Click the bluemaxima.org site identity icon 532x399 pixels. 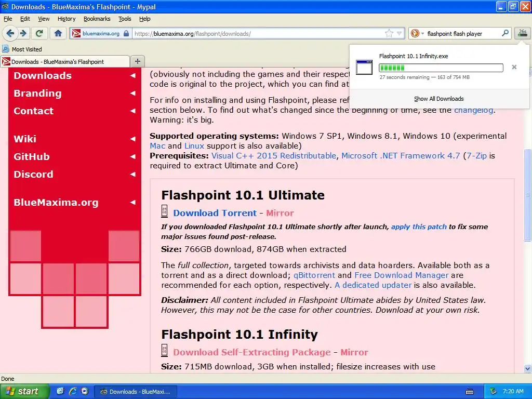click(76, 33)
